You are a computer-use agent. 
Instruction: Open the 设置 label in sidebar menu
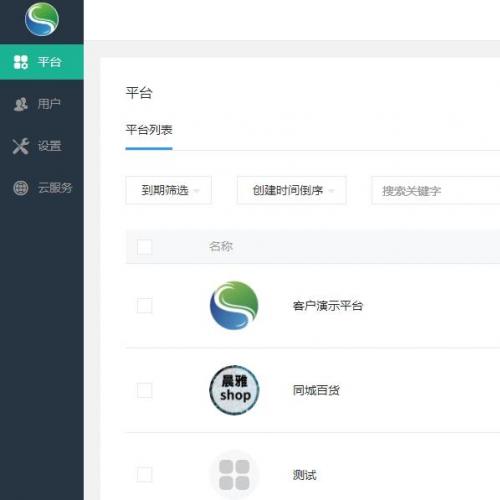coord(49,146)
